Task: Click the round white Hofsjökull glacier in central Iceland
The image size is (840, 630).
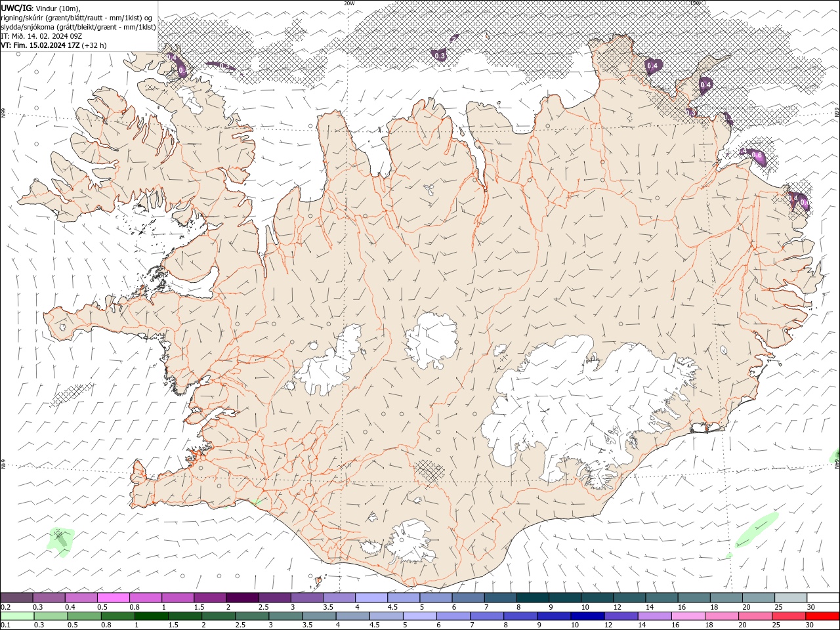Action: 431,341
